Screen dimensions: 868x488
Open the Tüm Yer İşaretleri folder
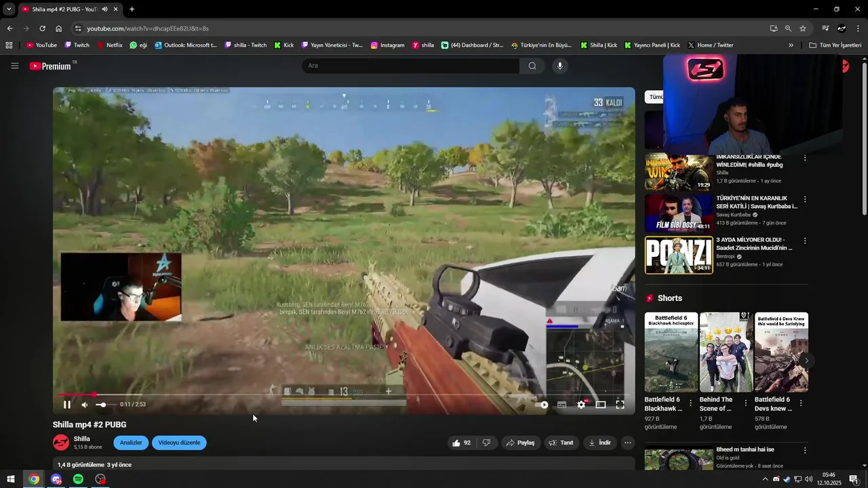[835, 45]
